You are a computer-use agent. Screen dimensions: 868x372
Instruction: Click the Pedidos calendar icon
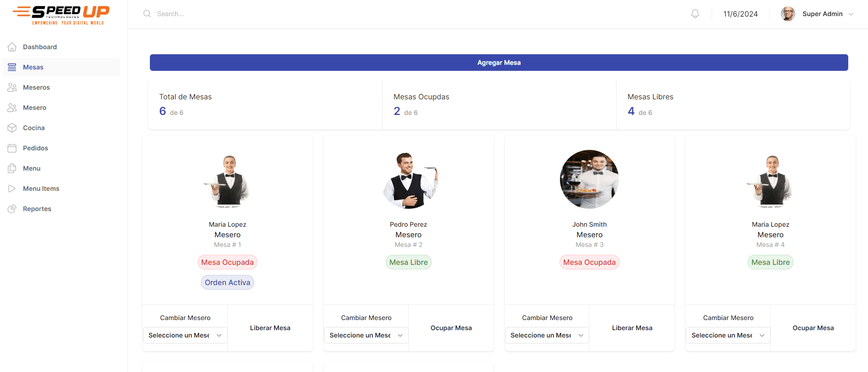[12, 148]
